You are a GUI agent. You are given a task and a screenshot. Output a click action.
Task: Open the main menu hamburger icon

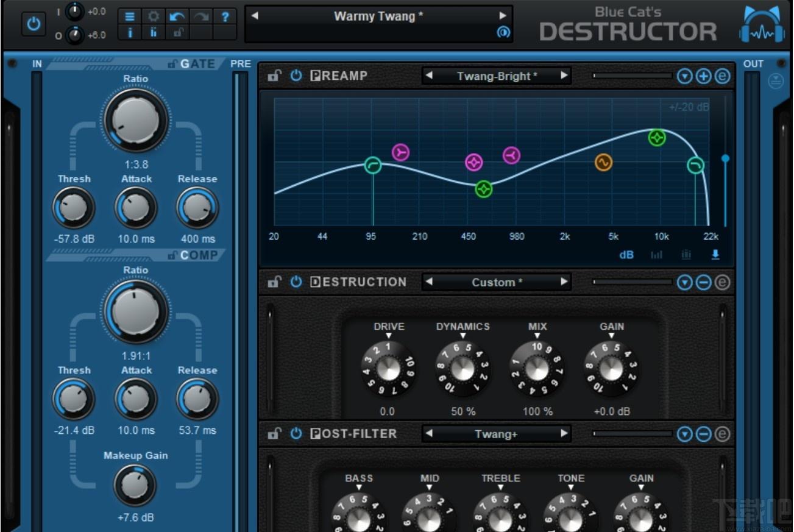(129, 16)
